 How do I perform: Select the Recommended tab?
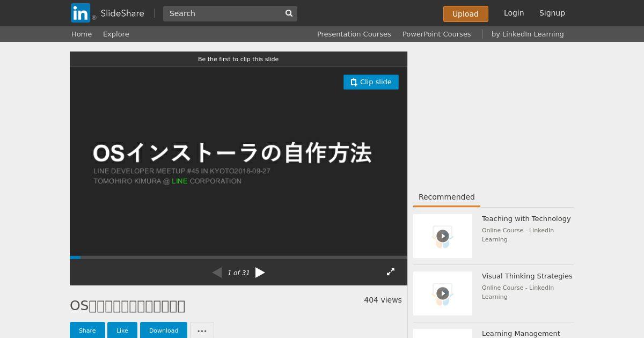pos(447,197)
